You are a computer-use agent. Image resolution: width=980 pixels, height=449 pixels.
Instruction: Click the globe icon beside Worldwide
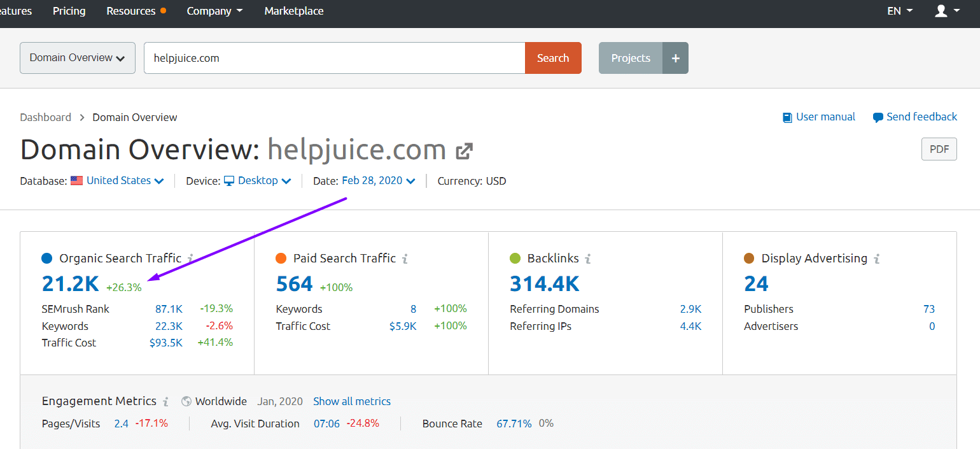point(186,402)
